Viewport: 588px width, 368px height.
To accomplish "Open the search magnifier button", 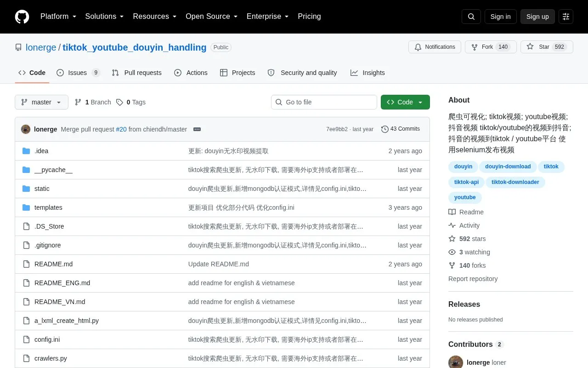I will pyautogui.click(x=471, y=17).
